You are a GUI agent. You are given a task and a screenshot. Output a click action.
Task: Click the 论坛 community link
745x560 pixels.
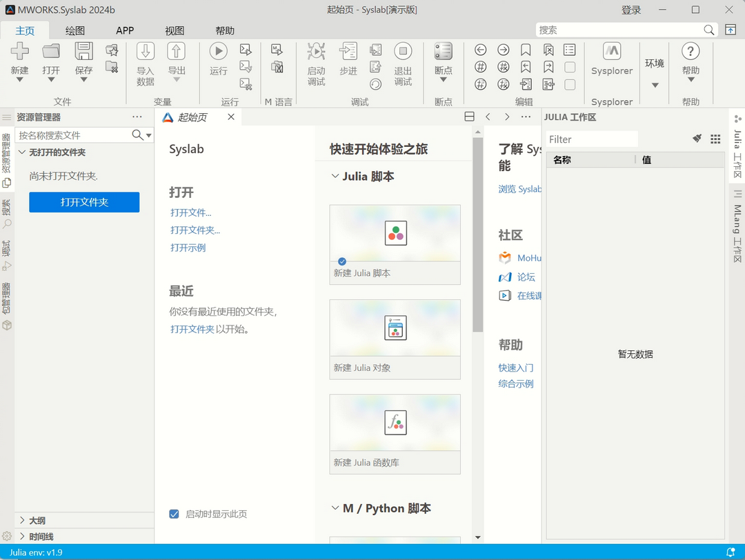pyautogui.click(x=526, y=277)
